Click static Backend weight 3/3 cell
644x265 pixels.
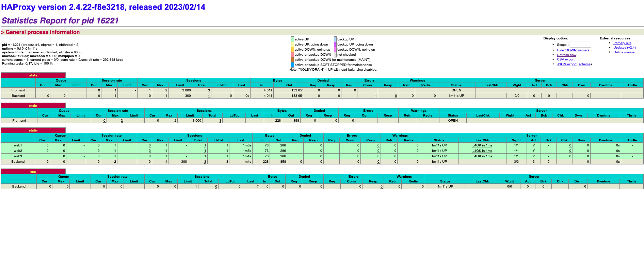[x=516, y=162]
